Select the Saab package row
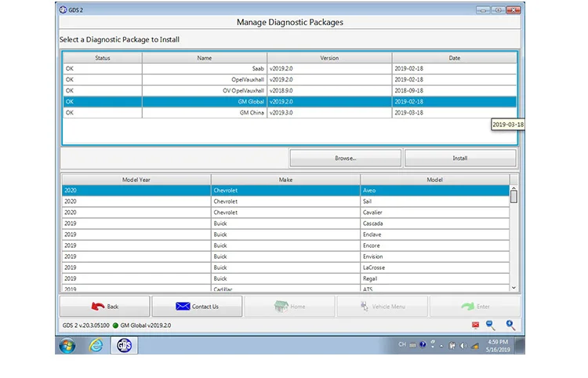Image resolution: width=588 pixels, height=378 pixels. click(x=289, y=69)
